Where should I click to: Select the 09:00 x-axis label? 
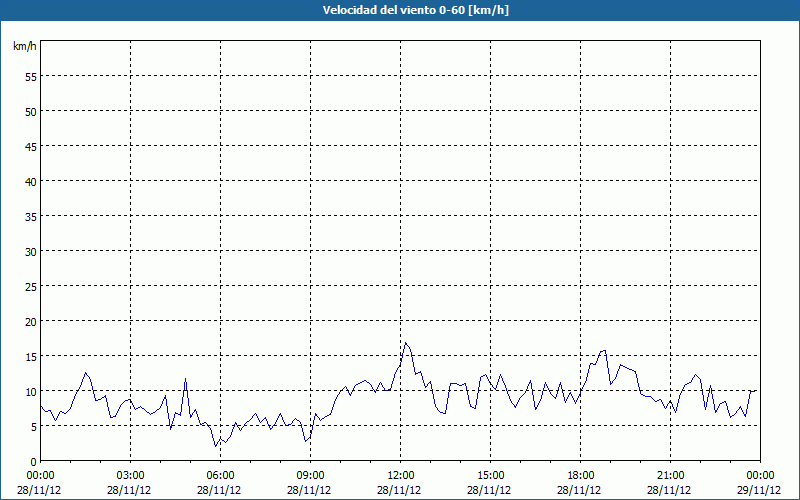click(x=310, y=476)
